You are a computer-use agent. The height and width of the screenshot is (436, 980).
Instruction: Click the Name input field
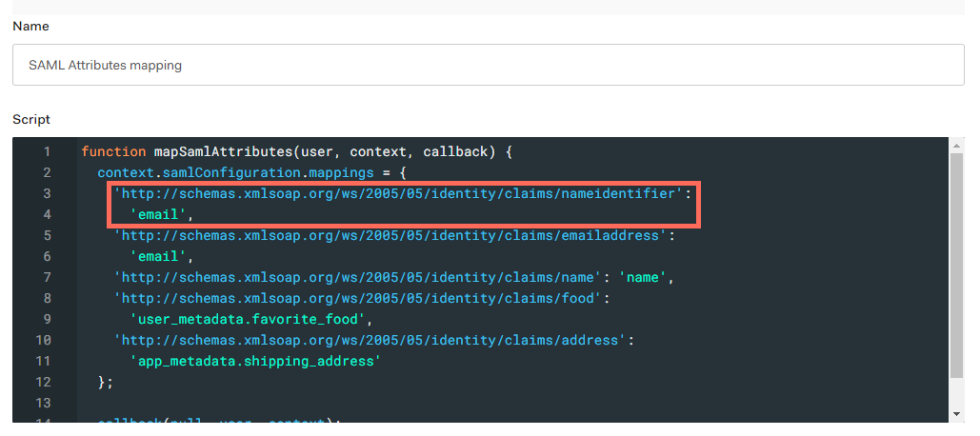[x=489, y=65]
